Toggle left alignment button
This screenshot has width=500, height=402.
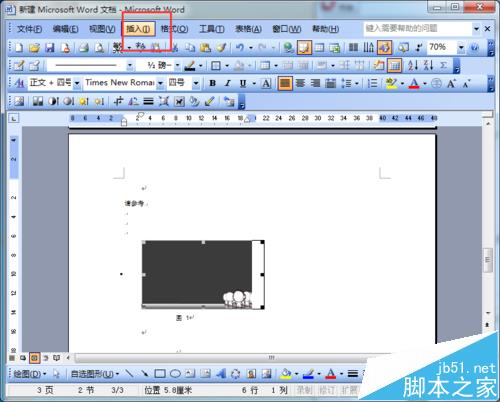[x=285, y=83]
